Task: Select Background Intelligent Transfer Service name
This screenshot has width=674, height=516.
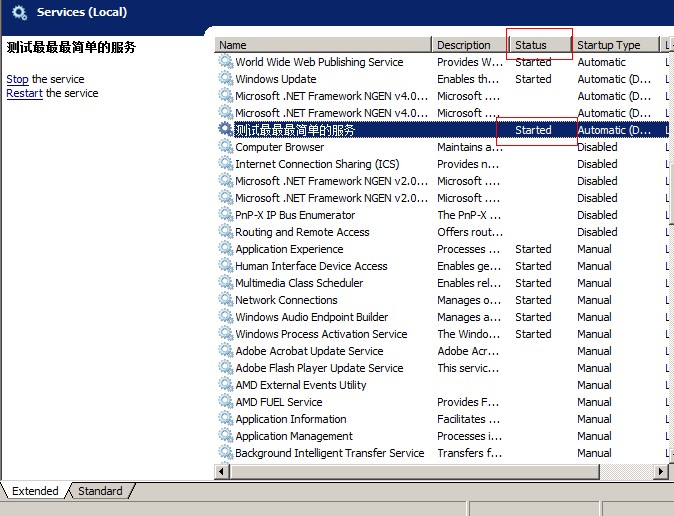Action: tap(330, 453)
